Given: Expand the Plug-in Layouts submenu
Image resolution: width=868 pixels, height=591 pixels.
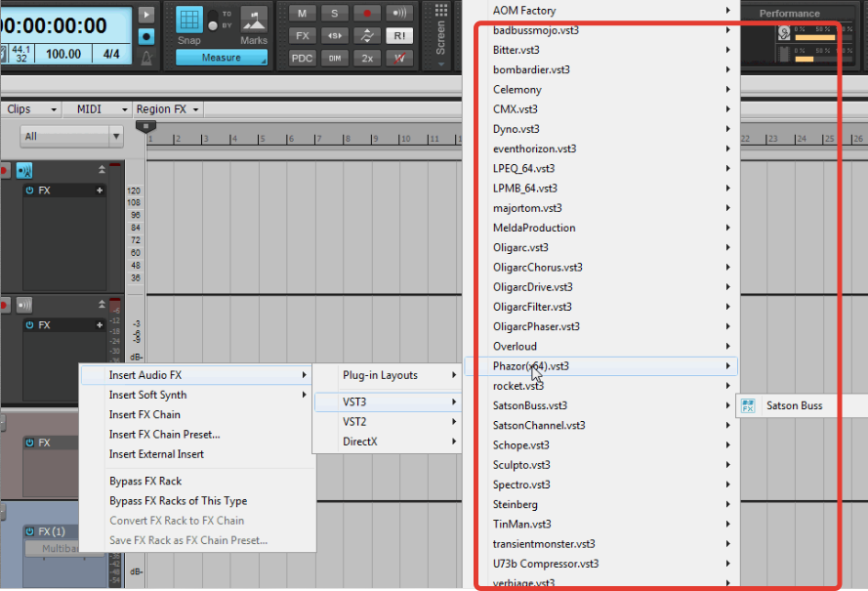Looking at the screenshot, I should pos(388,375).
